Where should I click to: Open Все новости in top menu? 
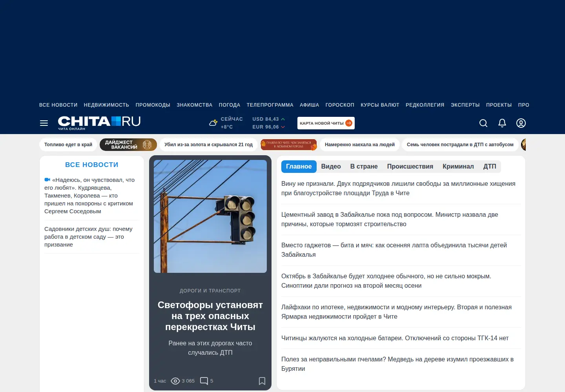tap(58, 105)
